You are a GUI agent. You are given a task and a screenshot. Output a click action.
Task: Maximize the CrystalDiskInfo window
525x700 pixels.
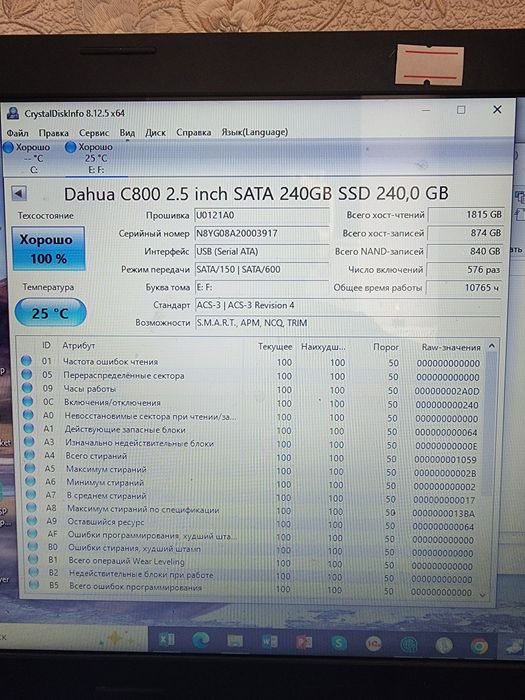click(461, 110)
